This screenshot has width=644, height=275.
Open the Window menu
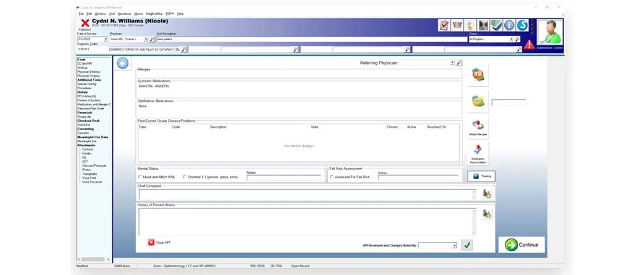pos(100,14)
